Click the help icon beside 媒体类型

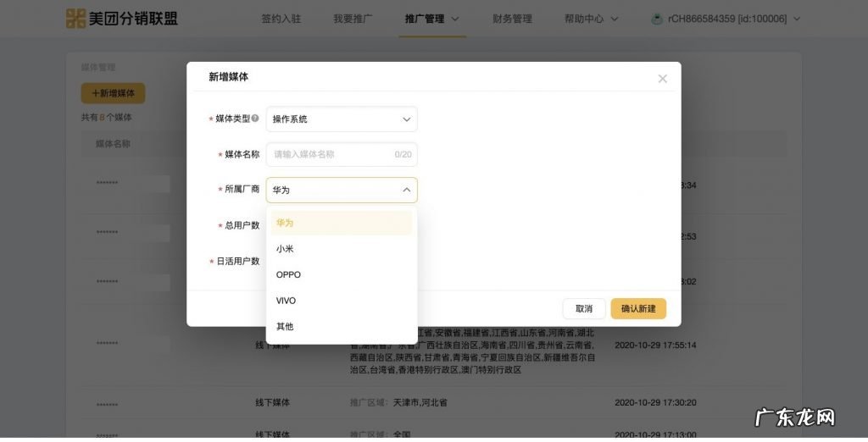point(255,119)
